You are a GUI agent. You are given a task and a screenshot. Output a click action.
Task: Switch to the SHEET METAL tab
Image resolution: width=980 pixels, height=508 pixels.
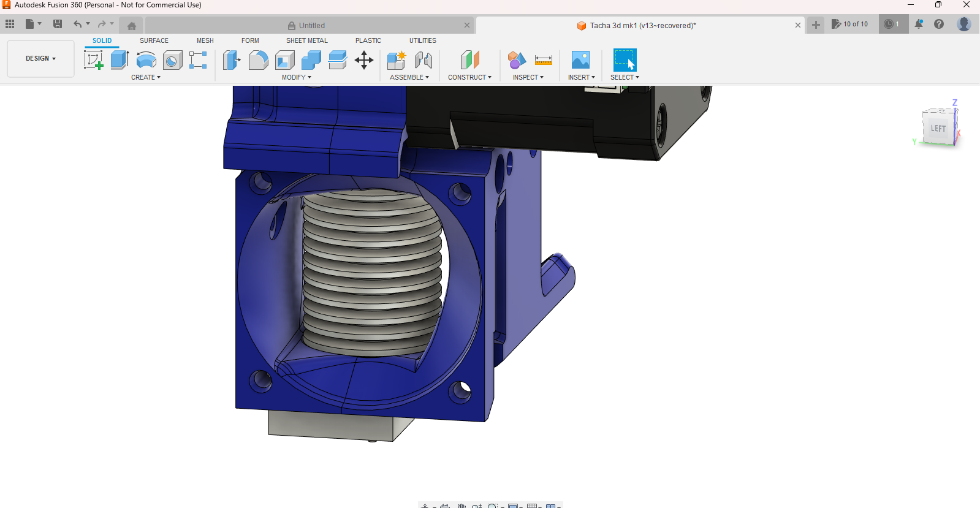coord(307,40)
